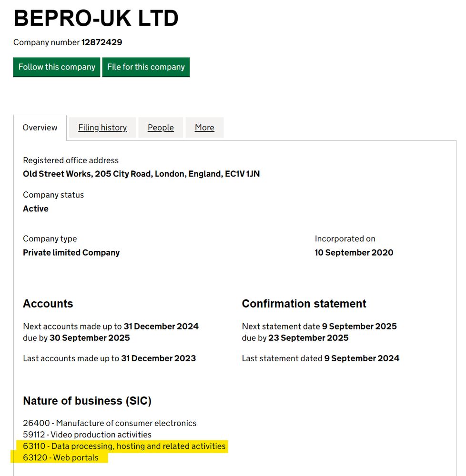
Task: Click last statement dated 9 September 2024
Action: (362, 358)
